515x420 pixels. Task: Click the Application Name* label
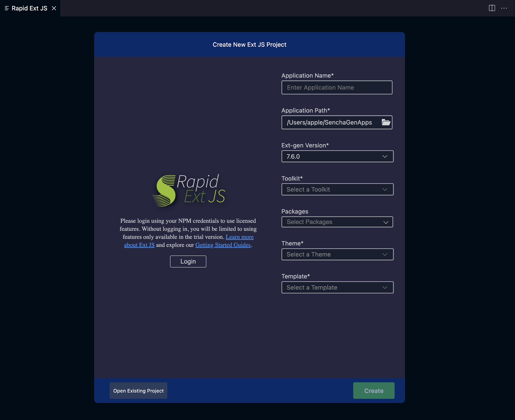307,75
